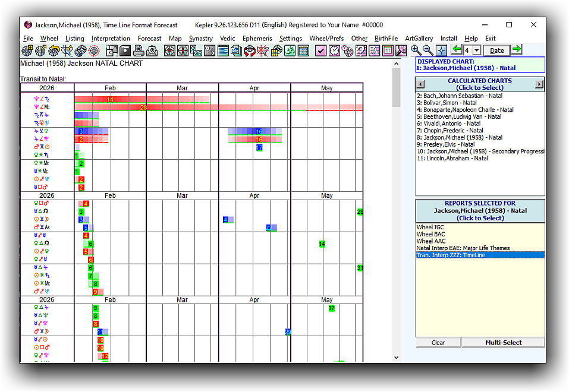Click the green left arrow icon
Image resolution: width=569 pixels, height=392 pixels.
(x=457, y=50)
